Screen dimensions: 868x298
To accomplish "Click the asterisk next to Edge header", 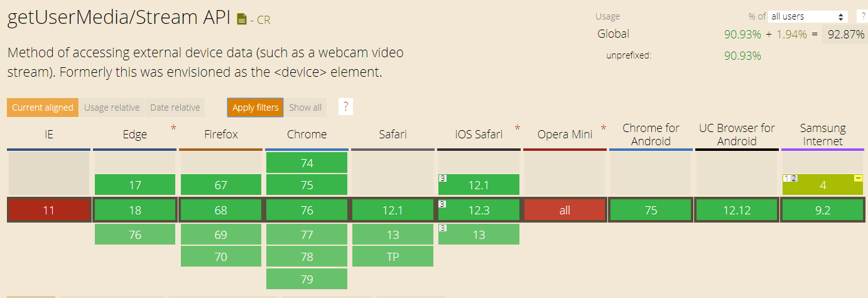I will [173, 128].
